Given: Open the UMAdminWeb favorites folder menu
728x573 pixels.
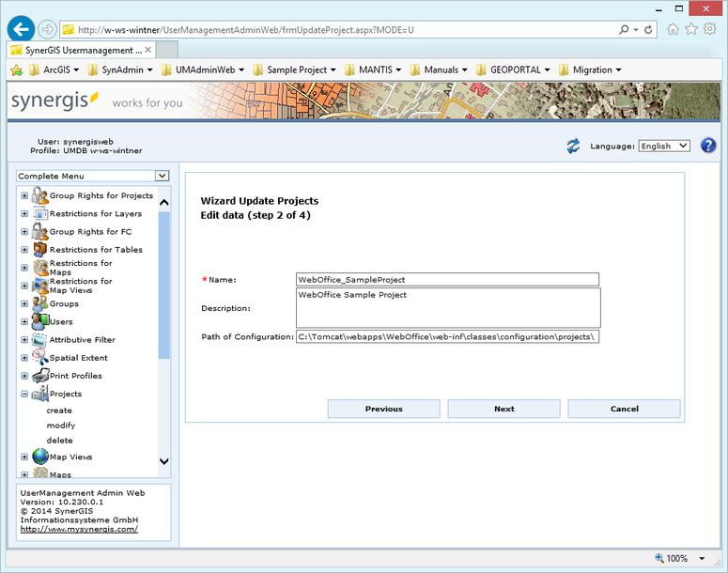Looking at the screenshot, I should [203, 70].
